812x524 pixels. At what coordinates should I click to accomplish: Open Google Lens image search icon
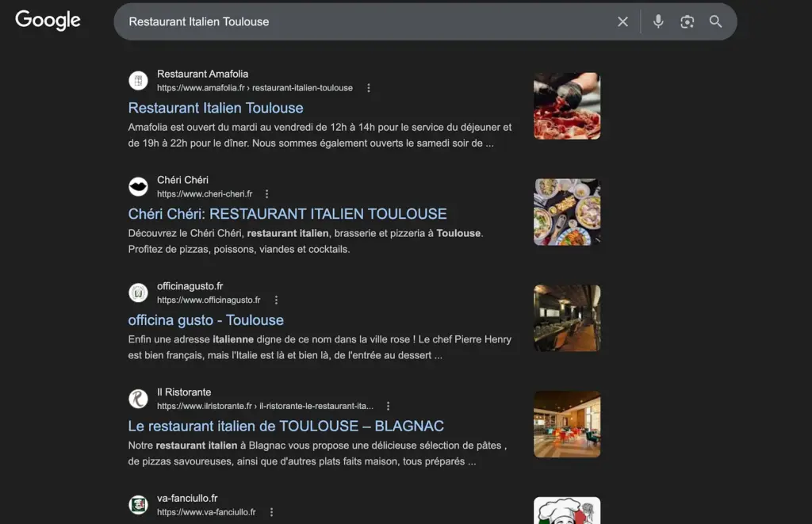pos(688,21)
